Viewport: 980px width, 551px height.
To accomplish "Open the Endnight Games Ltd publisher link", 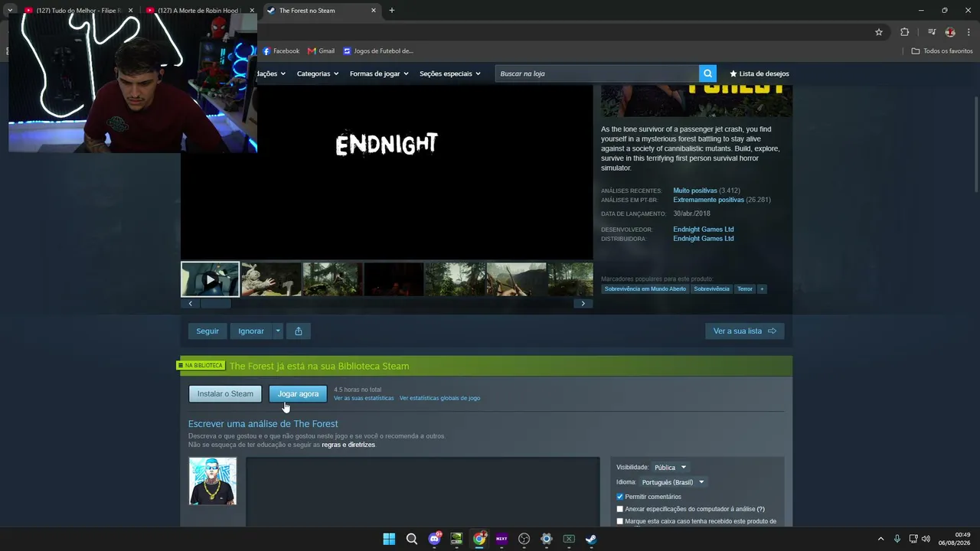I will pyautogui.click(x=704, y=239).
